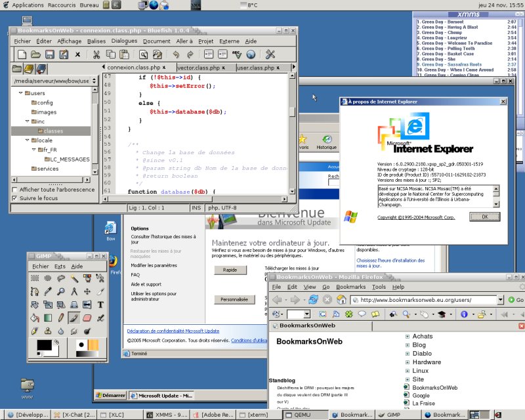The image size is (525, 420).
Task: Go to Firefox Home page icon
Action: 341,299
